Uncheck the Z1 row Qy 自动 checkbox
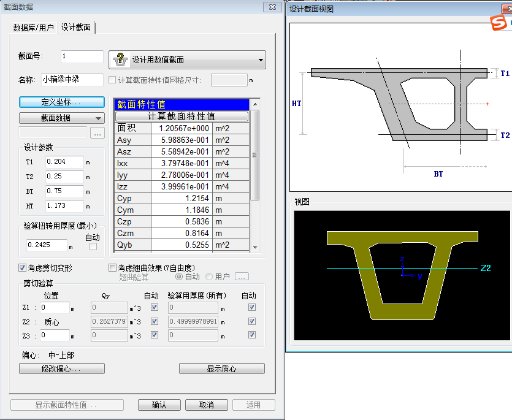512x420 pixels. pos(155,307)
